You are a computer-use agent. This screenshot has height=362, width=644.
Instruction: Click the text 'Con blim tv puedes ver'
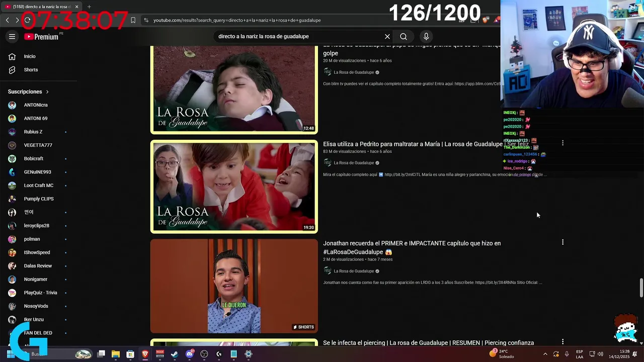click(x=412, y=83)
